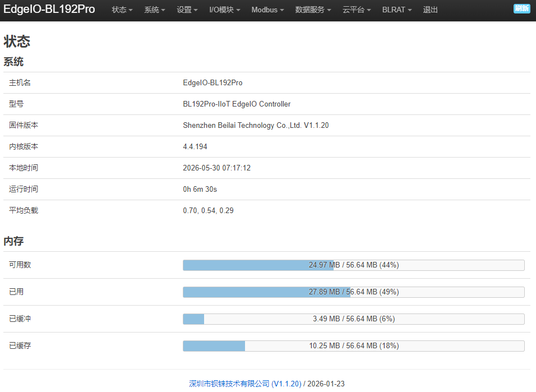Select the 本地时间 timestamp value

tap(217, 168)
